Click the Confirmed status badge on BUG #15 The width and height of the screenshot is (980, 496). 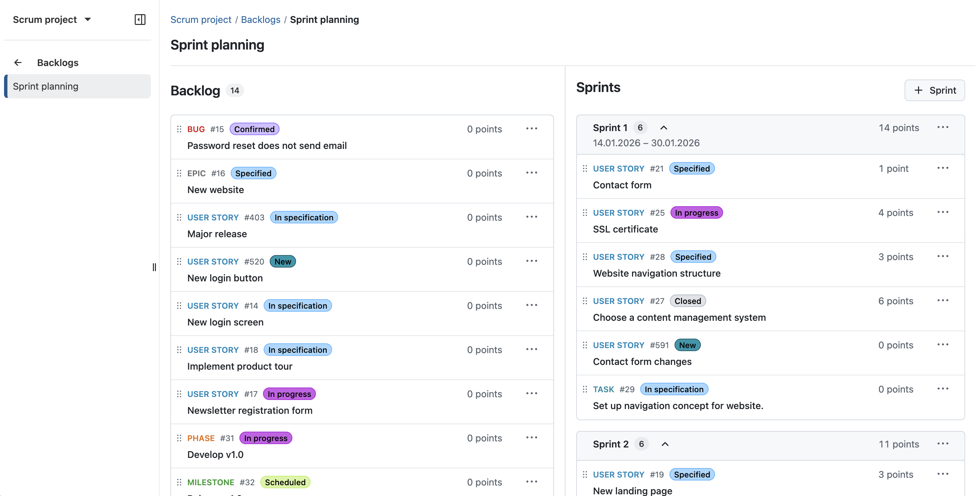pos(254,129)
